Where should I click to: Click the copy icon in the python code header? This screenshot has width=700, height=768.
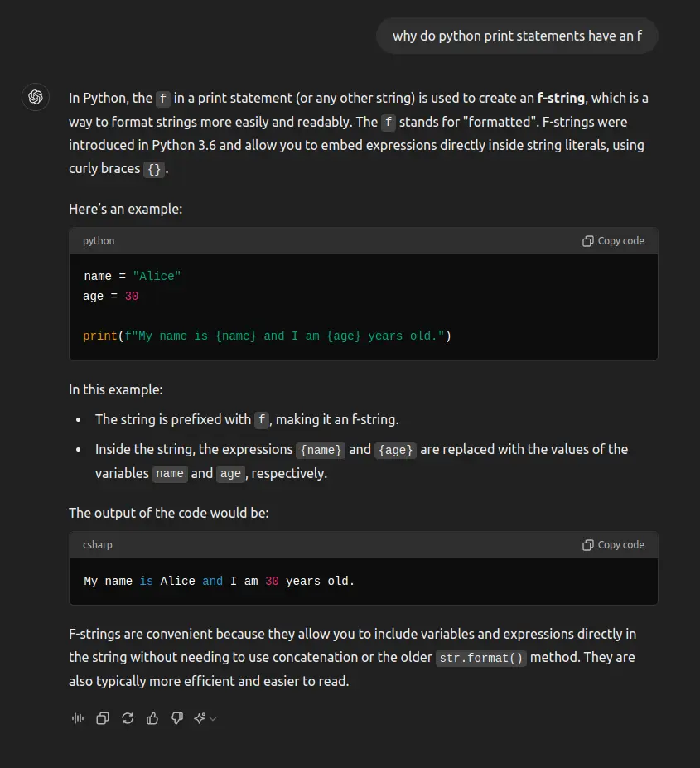pos(588,241)
